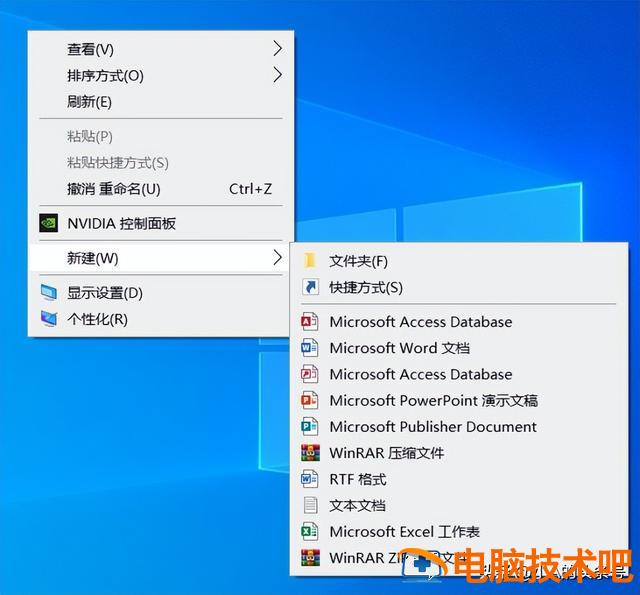This screenshot has height=595, width=640.
Task: Create a new 文件夹(F)
Action: [x=459, y=261]
